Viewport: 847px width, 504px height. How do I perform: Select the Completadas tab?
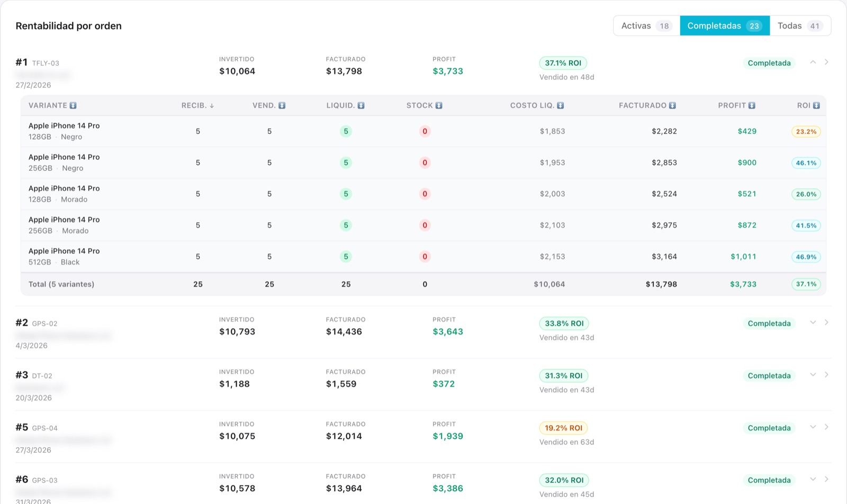(725, 26)
